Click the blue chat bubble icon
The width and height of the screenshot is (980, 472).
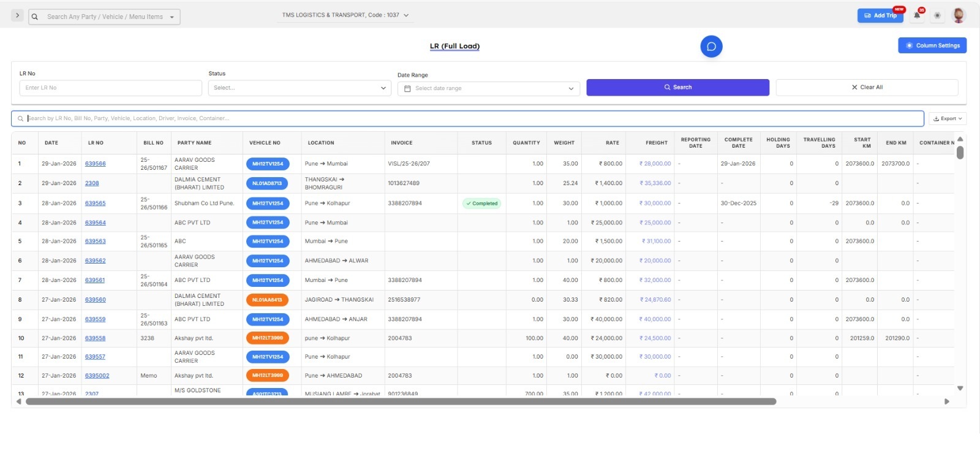pyautogui.click(x=711, y=47)
